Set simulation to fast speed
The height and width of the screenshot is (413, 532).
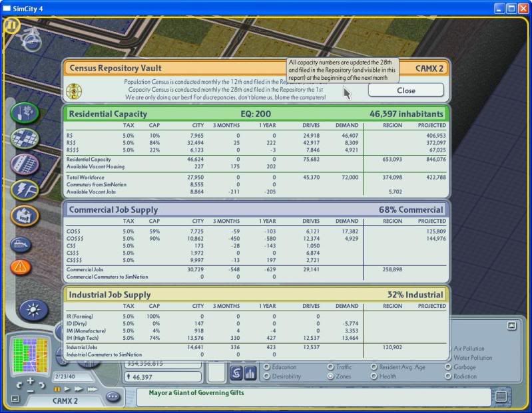(x=79, y=389)
